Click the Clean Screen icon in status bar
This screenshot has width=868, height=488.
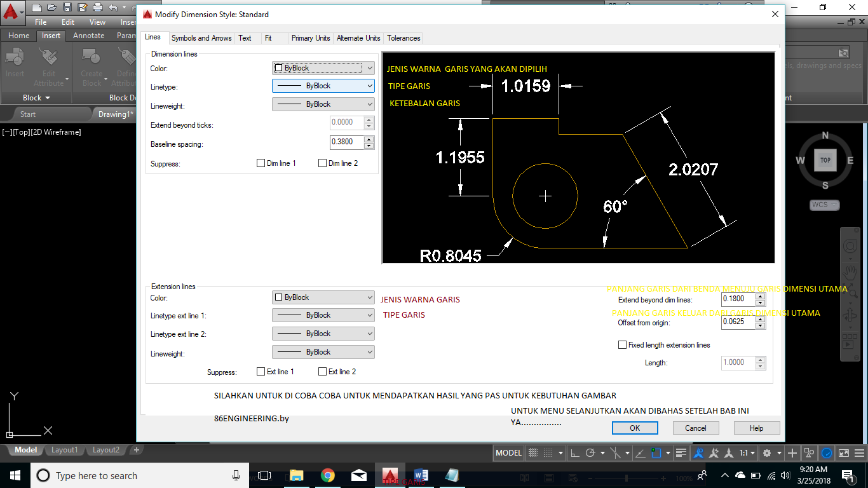click(x=843, y=453)
